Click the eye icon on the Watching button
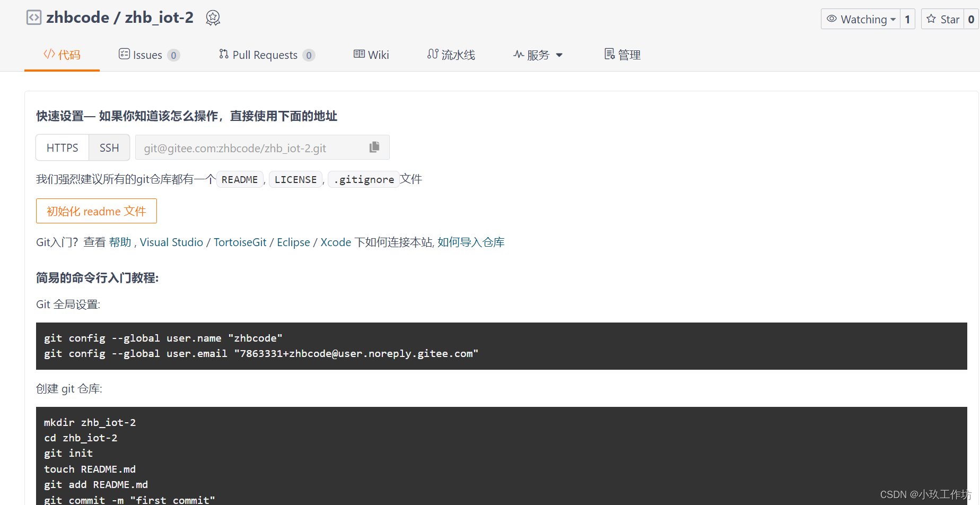This screenshot has width=980, height=505. click(832, 19)
